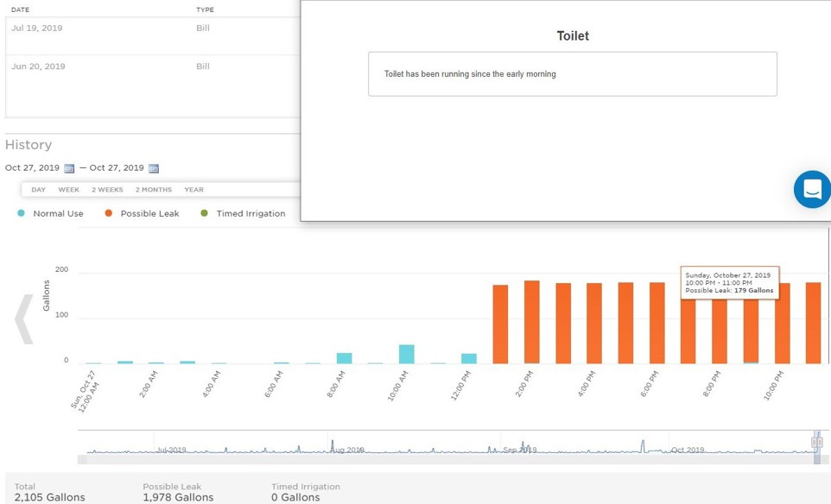Screen dimensions: 831x504
Task: Click the orange 6:00 PM leak bar
Action: pos(657,323)
